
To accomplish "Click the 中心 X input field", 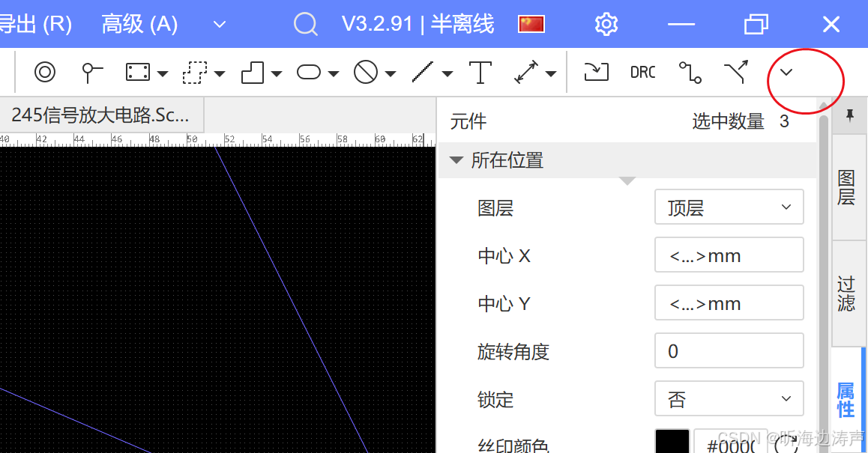I will coord(729,255).
